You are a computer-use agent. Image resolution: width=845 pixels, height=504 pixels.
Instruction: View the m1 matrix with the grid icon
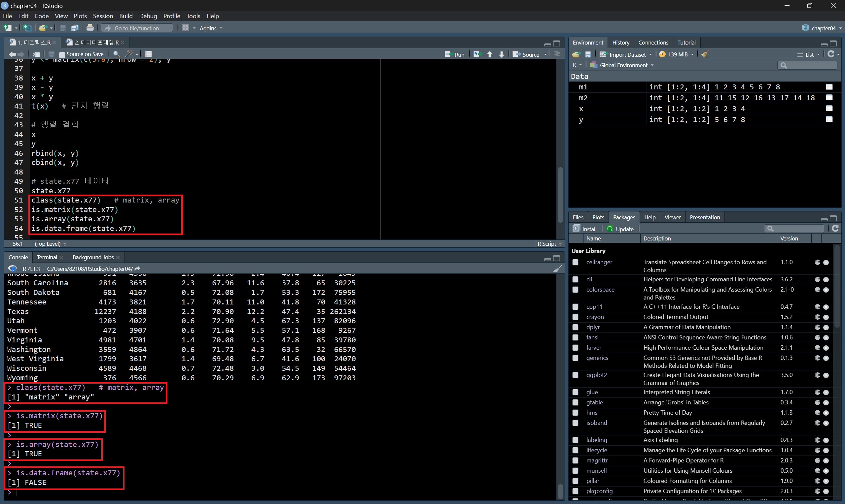[x=829, y=87]
